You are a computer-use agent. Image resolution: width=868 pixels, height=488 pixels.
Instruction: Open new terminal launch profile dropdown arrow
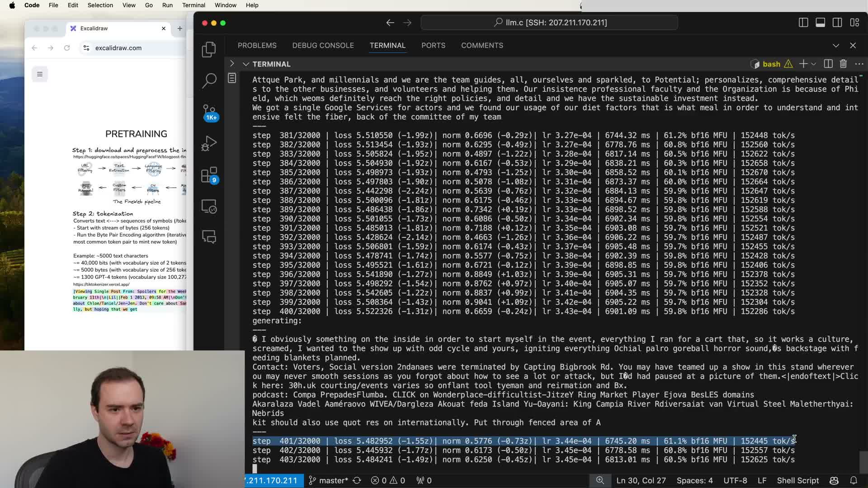[x=814, y=64]
